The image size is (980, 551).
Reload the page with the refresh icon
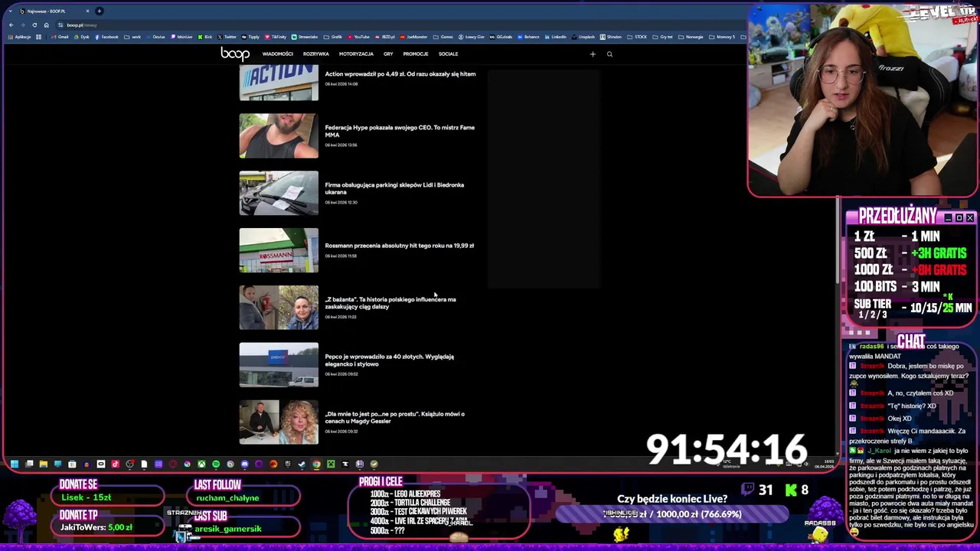tap(34, 25)
